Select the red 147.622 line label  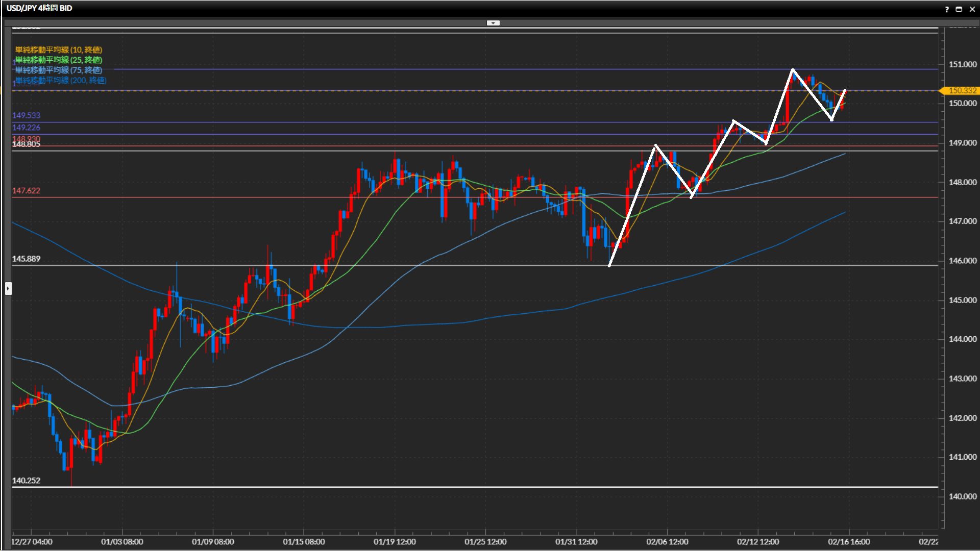click(26, 190)
